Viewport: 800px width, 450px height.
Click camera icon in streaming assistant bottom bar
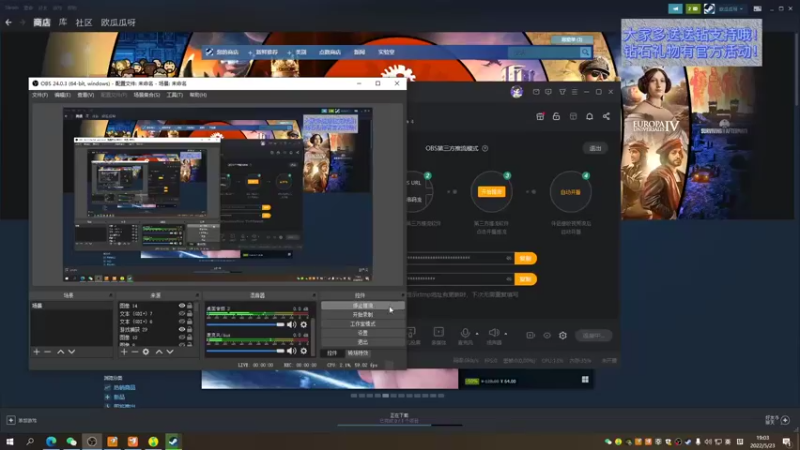[531, 335]
